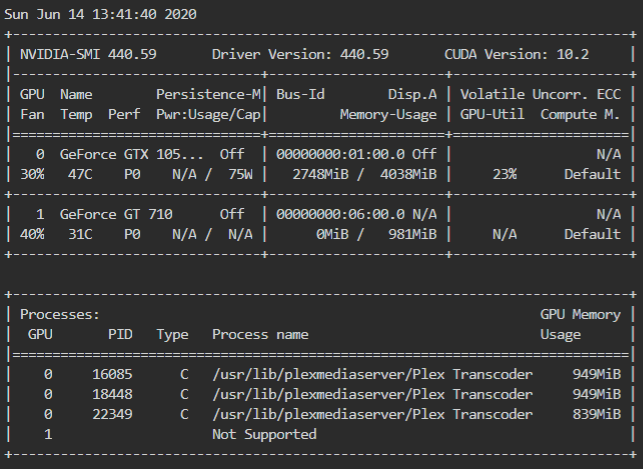
Task: Click the Persistence-M column header
Action: pyautogui.click(x=208, y=95)
